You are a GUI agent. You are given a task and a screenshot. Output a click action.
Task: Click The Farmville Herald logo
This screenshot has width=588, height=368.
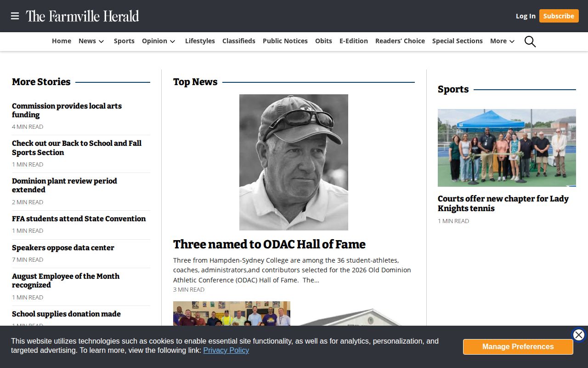(82, 16)
